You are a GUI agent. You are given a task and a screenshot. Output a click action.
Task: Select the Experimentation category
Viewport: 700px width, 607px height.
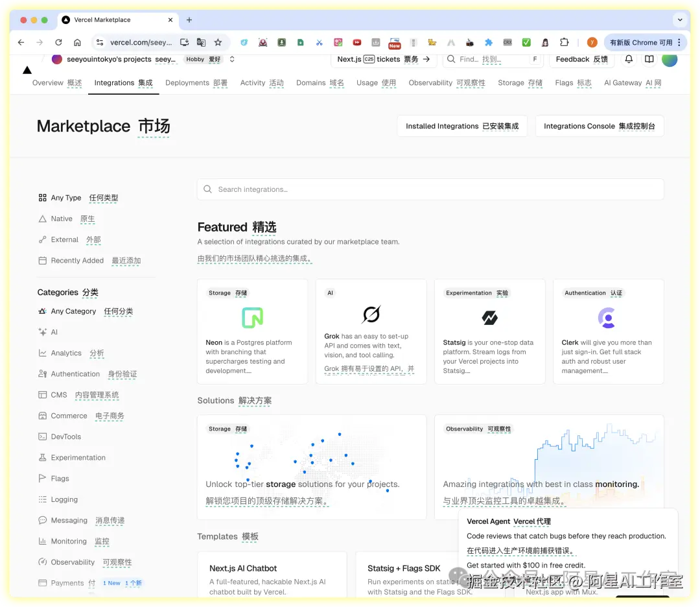tap(72, 458)
